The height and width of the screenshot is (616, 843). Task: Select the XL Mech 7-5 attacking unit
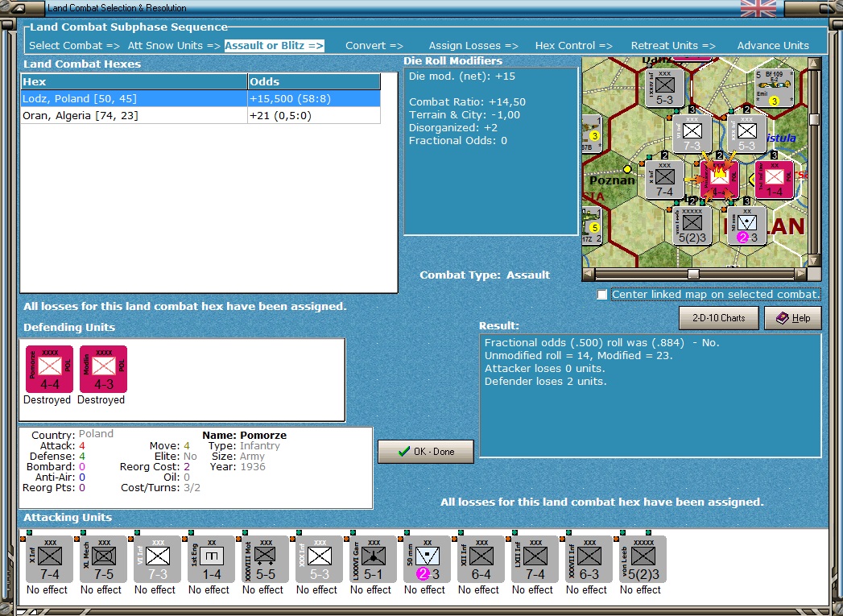(x=104, y=559)
